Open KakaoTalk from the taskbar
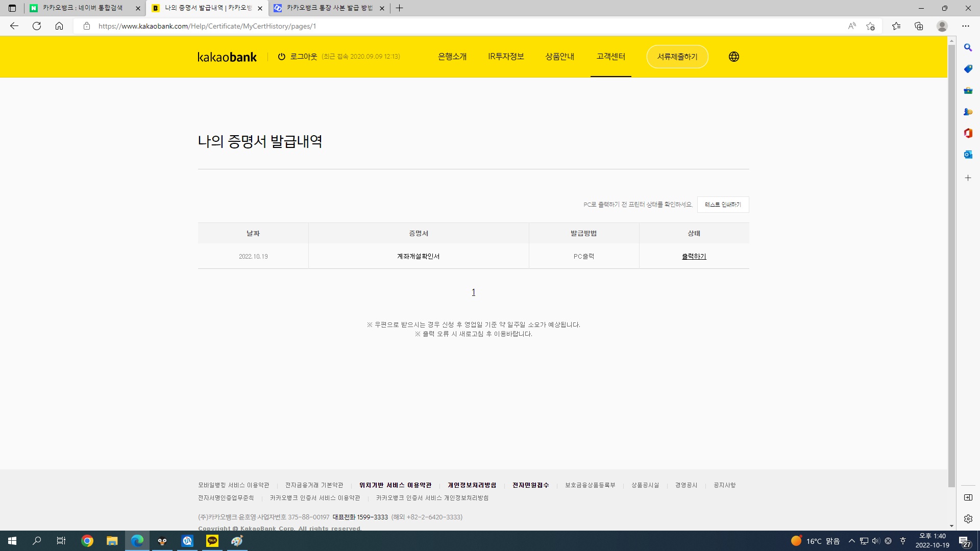980x551 pixels. pyautogui.click(x=212, y=541)
